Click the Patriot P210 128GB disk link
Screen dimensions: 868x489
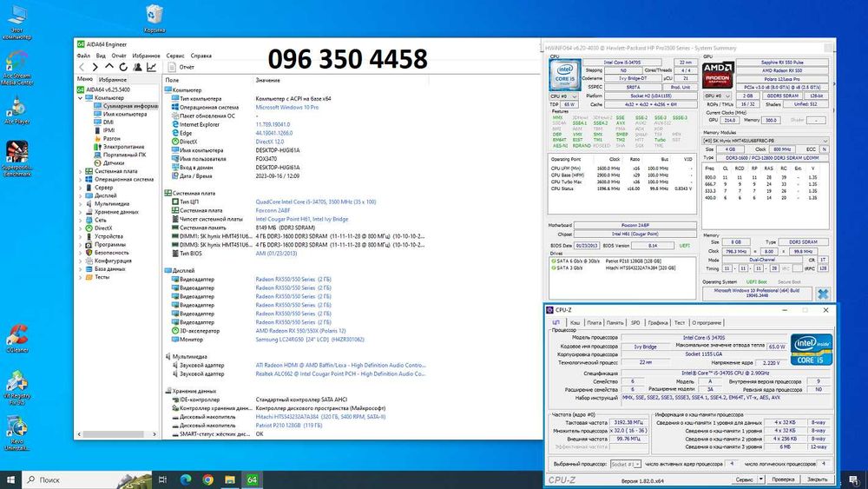288,426
